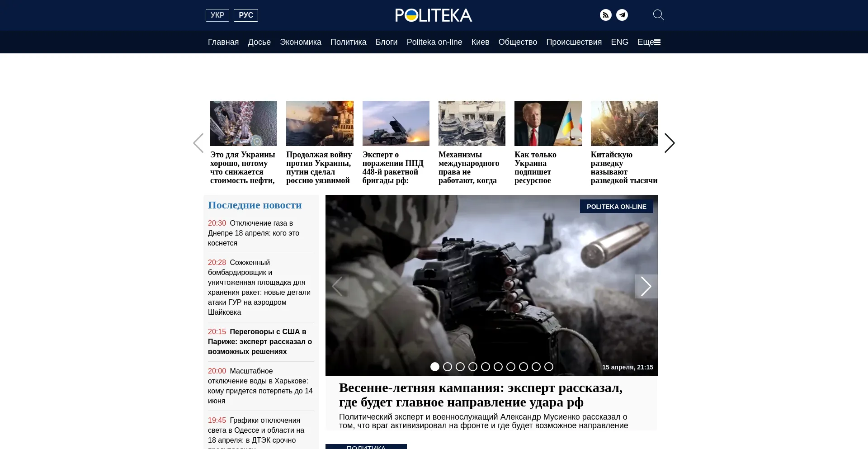
Task: Click the Telegram channel icon
Action: tap(622, 15)
